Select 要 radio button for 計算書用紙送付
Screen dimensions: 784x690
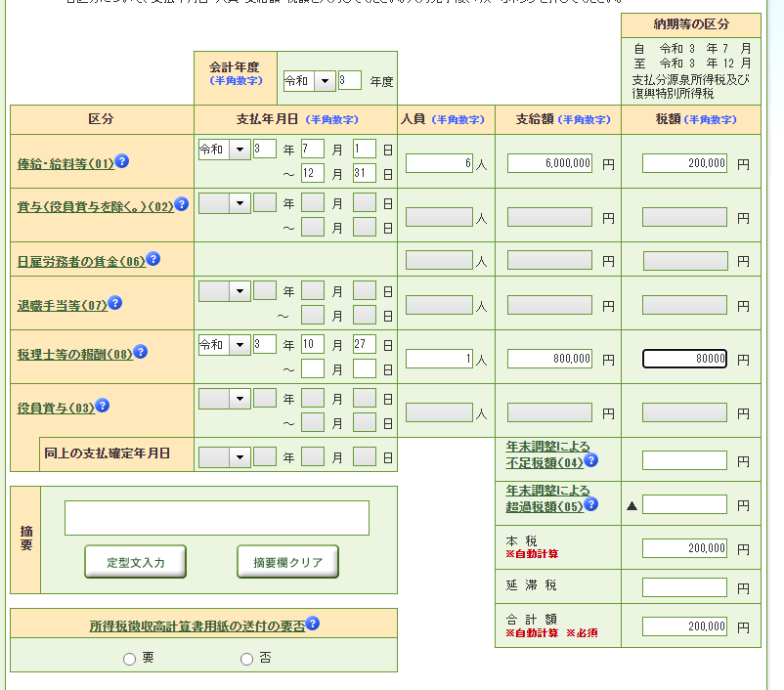(x=129, y=659)
